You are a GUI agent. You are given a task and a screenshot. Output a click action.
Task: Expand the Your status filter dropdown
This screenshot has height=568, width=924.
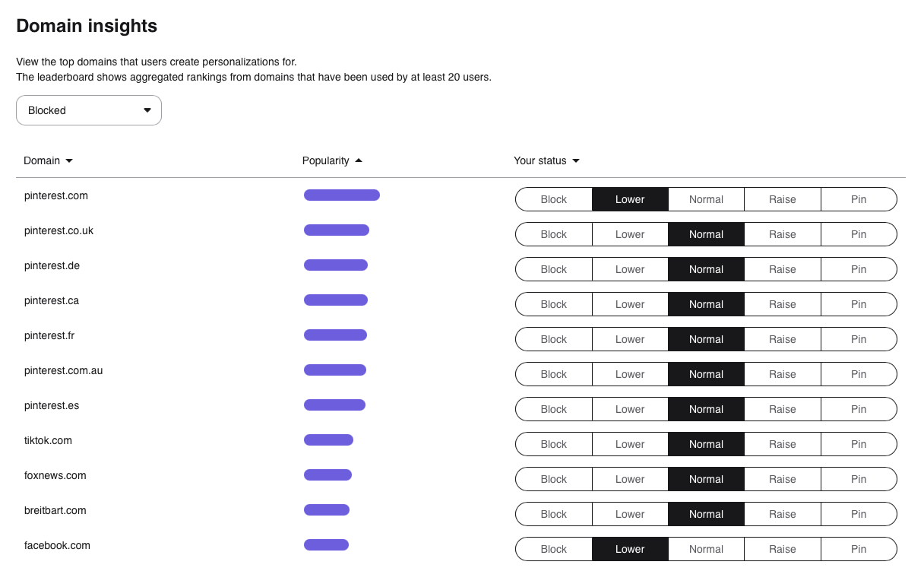546,160
